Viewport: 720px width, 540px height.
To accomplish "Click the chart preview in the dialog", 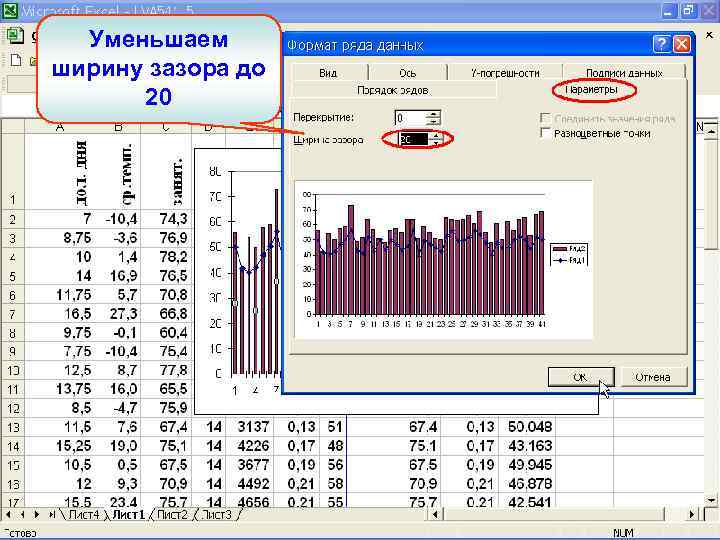I will point(443,259).
